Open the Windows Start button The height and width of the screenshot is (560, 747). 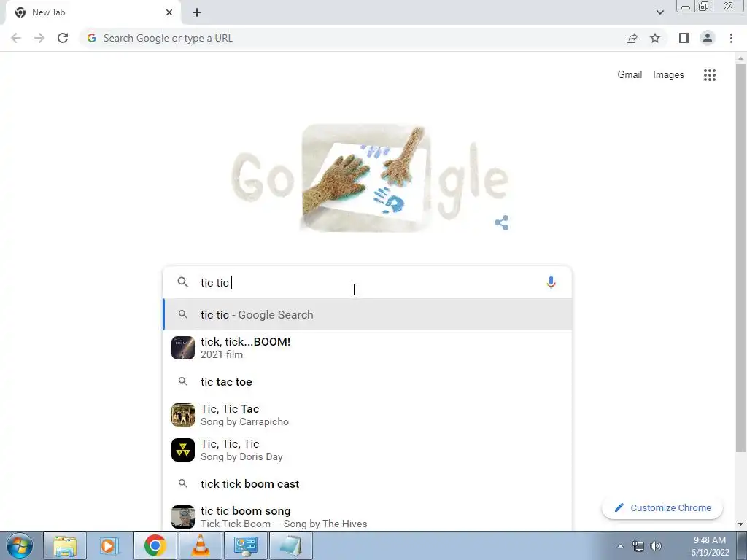pyautogui.click(x=20, y=545)
